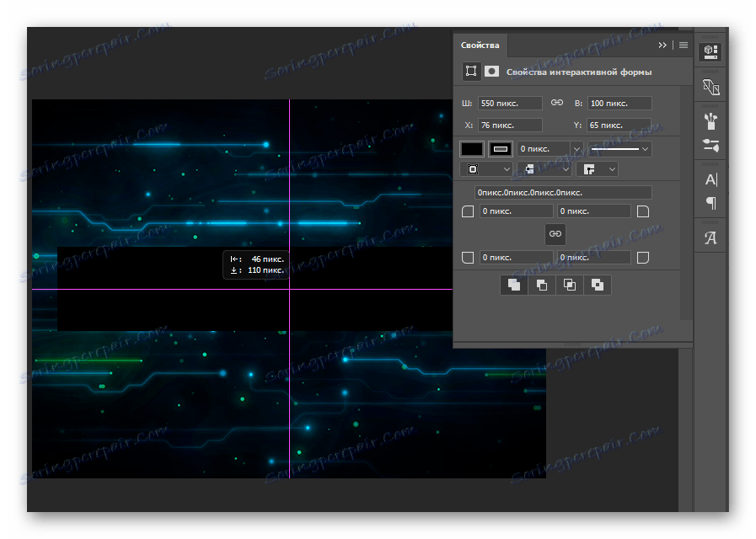Click the top-left corner radius icon
This screenshot has height=539, width=756.
tap(468, 211)
